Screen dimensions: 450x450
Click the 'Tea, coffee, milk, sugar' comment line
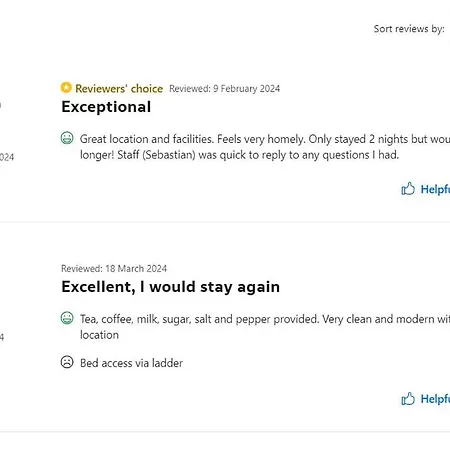click(265, 319)
